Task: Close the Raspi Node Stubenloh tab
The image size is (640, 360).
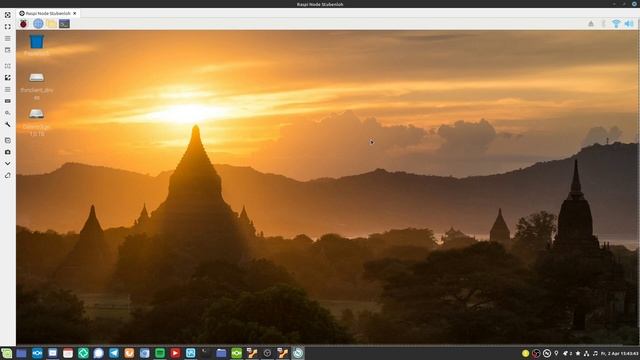Action: point(74,13)
